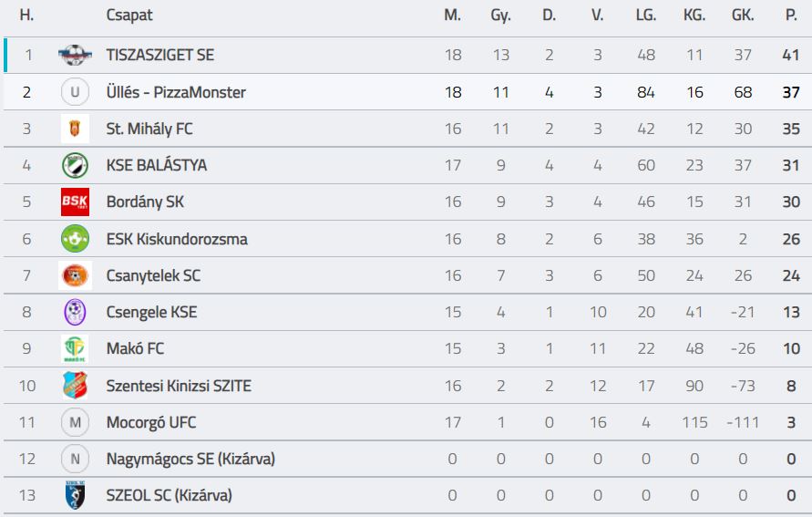The height and width of the screenshot is (517, 812).
Task: Click the Üllés PizzaMonster 'U' placeholder logo
Action: (x=75, y=92)
